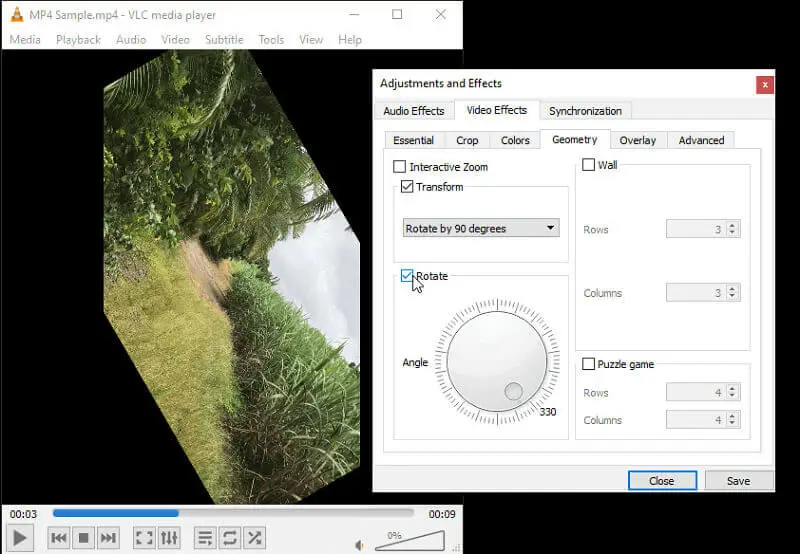
Task: Open the Colors sub-tab
Action: click(x=515, y=140)
